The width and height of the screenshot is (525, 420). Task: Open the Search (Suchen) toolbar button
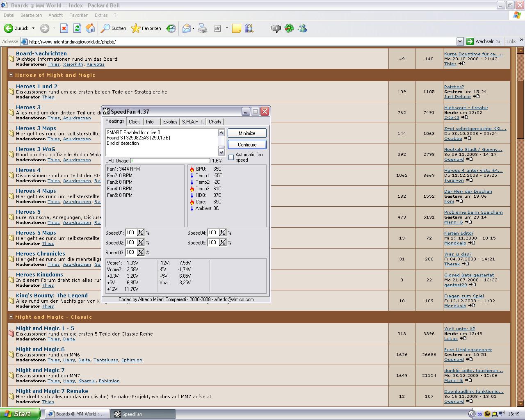(x=114, y=28)
